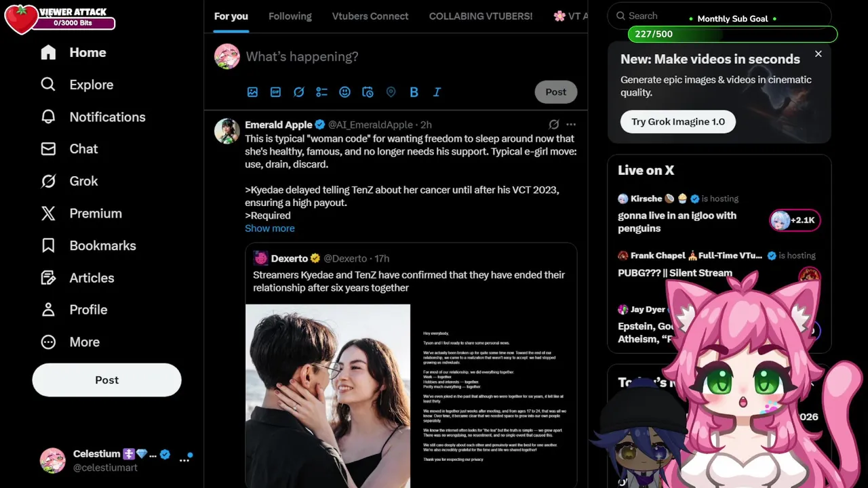The height and width of the screenshot is (488, 868).
Task: Open the More circle icon
Action: 48,342
